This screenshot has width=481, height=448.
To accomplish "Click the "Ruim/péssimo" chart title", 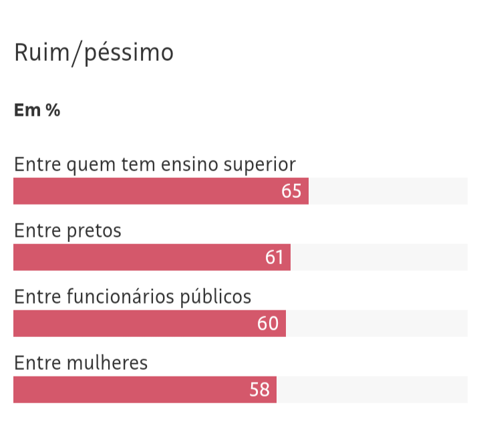I will point(94,53).
